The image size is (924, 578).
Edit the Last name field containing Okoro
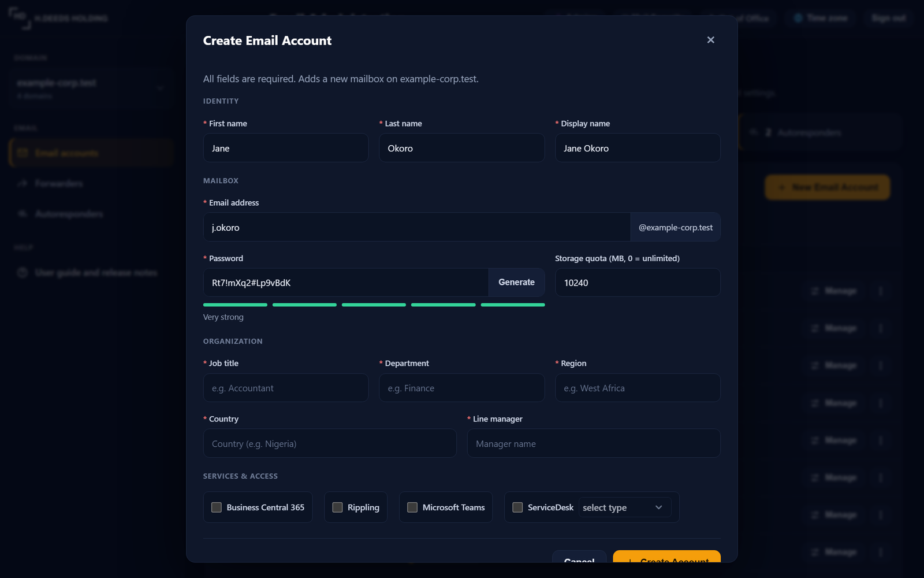click(x=461, y=148)
